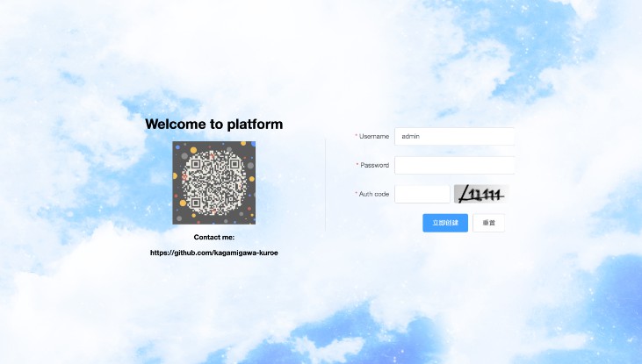Click the red asterisk beside Username

click(x=357, y=136)
